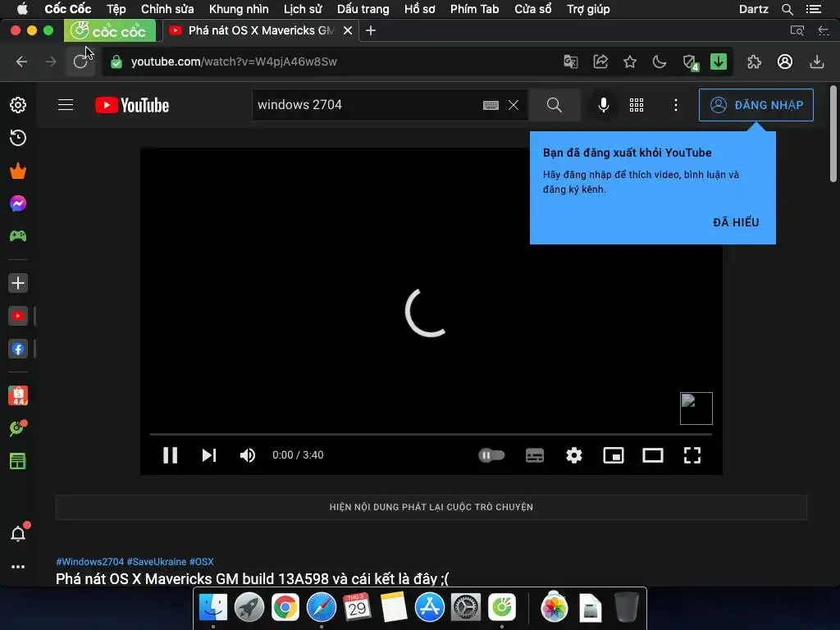Open YouTube hamburger guide menu
The width and height of the screenshot is (840, 630).
pyautogui.click(x=66, y=104)
